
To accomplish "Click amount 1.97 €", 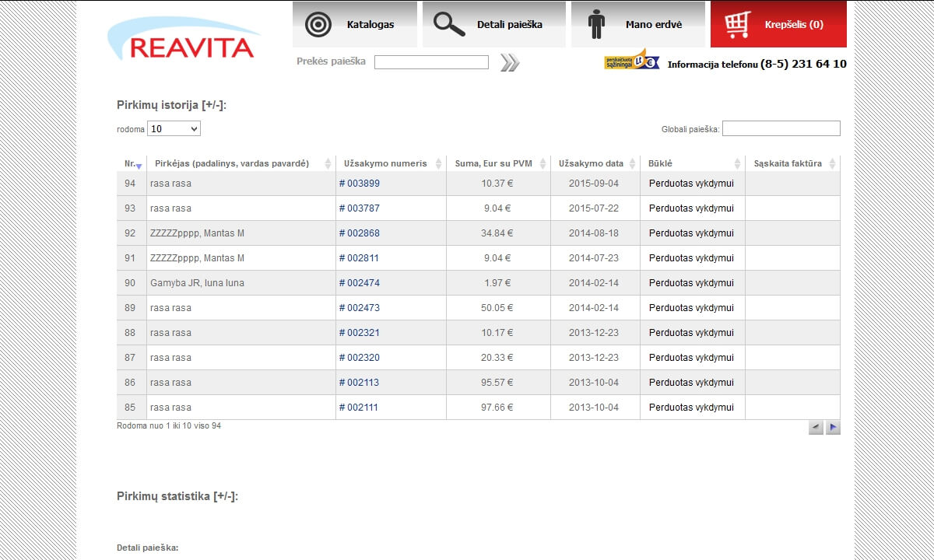I will (497, 283).
